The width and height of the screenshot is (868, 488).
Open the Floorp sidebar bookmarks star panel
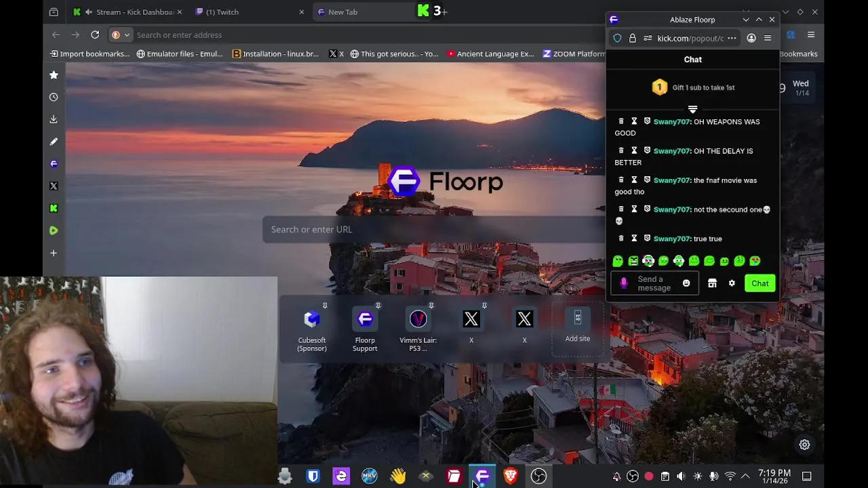point(54,75)
